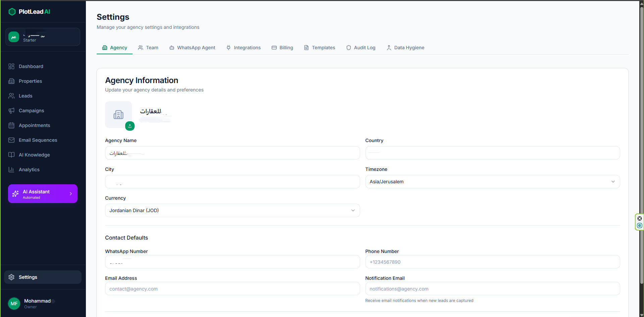Open the Audit Log tab
The height and width of the screenshot is (317, 644).
pos(361,48)
